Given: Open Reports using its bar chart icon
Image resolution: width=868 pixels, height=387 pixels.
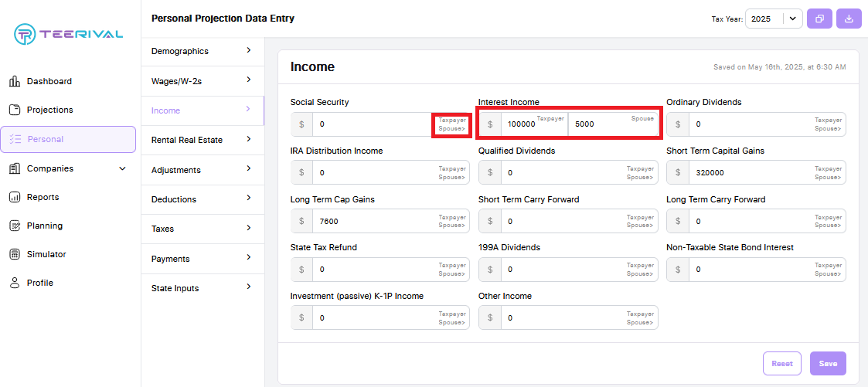Looking at the screenshot, I should click(x=15, y=198).
